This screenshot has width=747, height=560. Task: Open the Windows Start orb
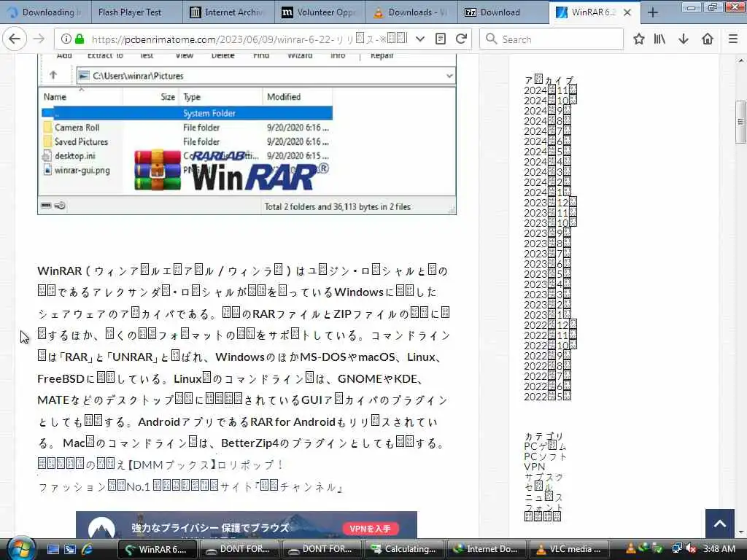pyautogui.click(x=21, y=549)
